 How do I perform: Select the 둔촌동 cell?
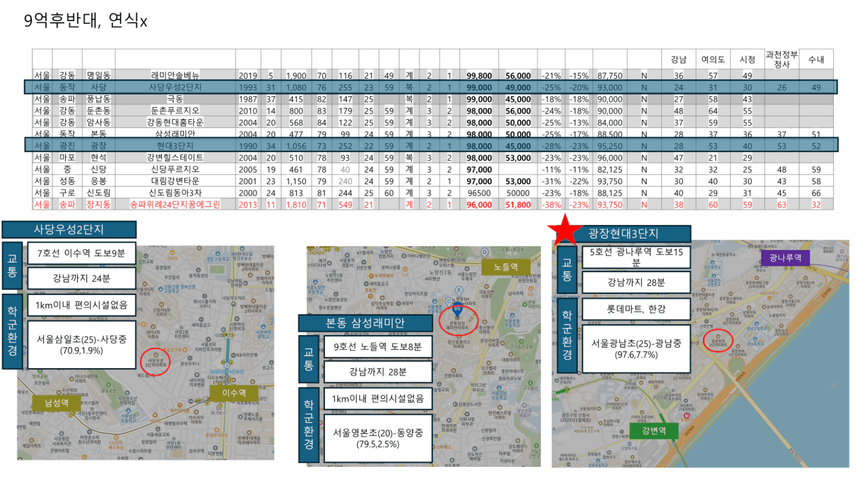pos(99,111)
